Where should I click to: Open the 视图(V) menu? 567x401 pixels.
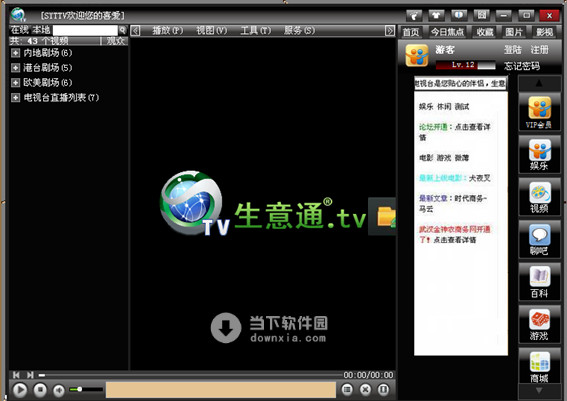coord(212,30)
